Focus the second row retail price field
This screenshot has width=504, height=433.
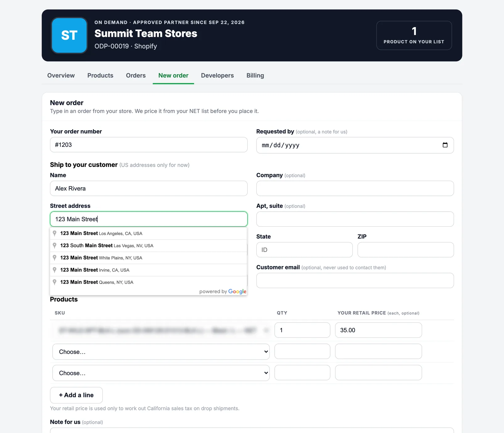pos(378,351)
